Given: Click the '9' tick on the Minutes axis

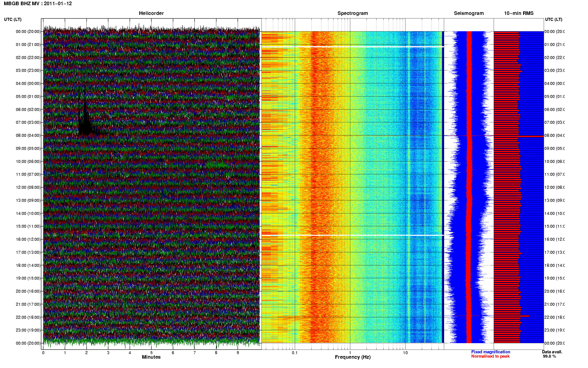Looking at the screenshot, I should (x=238, y=353).
